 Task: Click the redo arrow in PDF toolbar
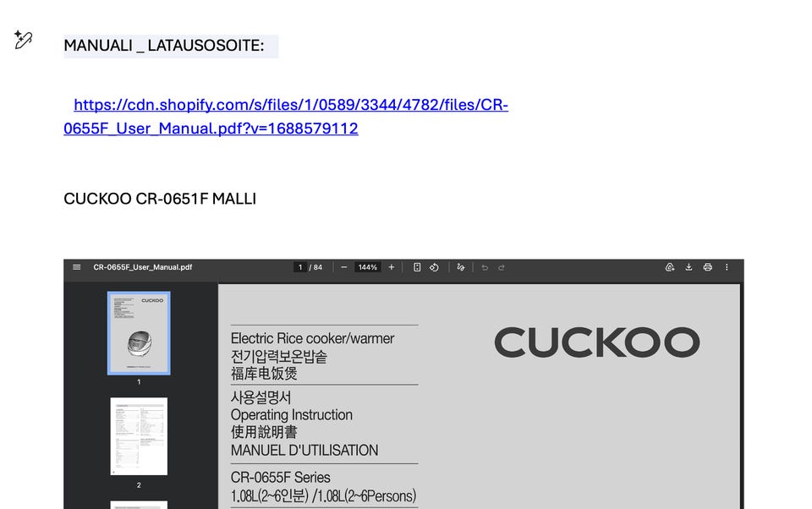[502, 268]
